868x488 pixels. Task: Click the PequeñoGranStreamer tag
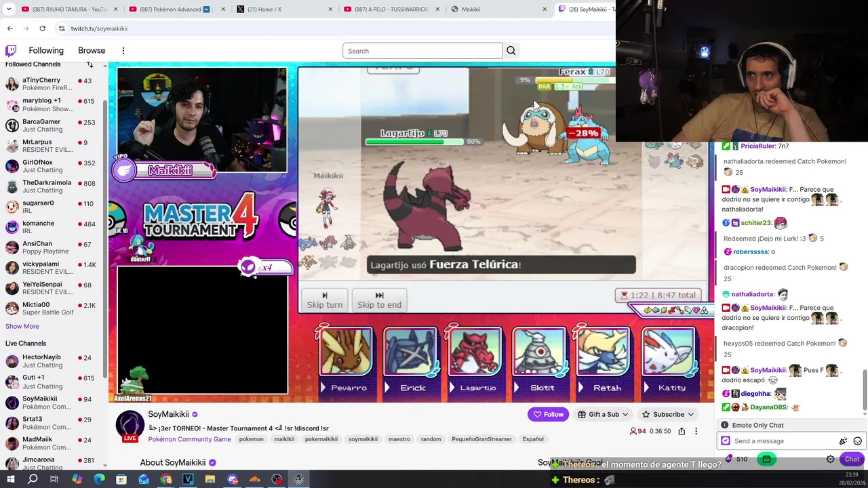[x=481, y=439]
